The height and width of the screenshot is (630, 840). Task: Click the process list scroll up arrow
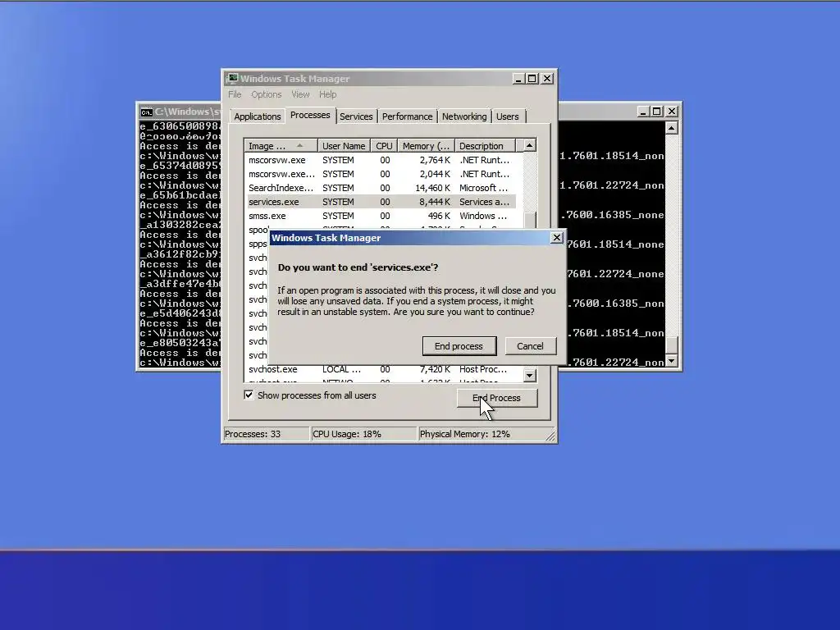click(x=529, y=145)
